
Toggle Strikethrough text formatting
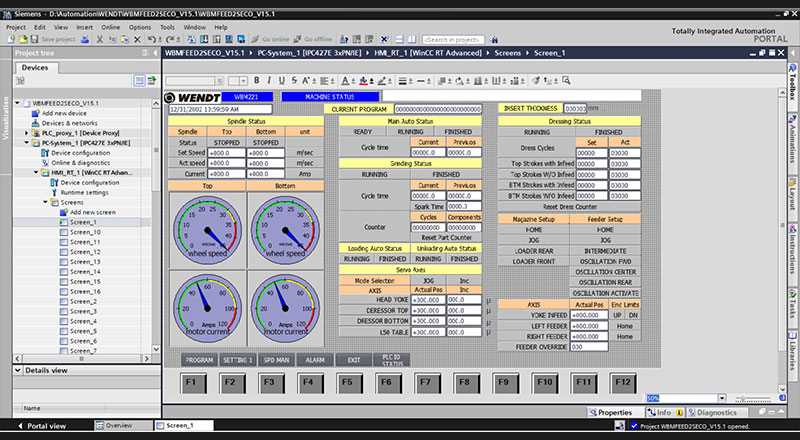coord(294,81)
